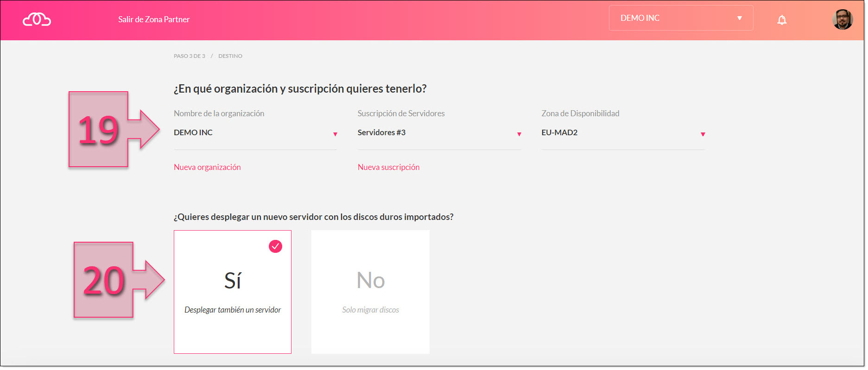Select the No solo migrar discos card
The height and width of the screenshot is (370, 868).
(x=371, y=292)
